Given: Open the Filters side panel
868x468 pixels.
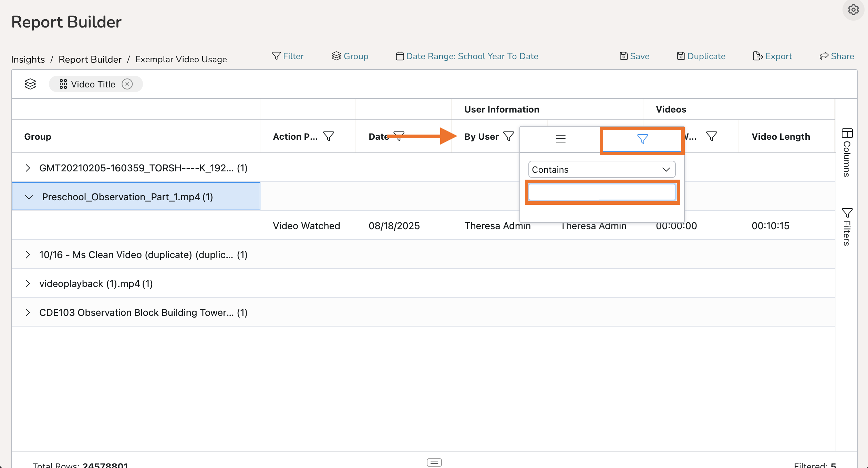Looking at the screenshot, I should [847, 226].
